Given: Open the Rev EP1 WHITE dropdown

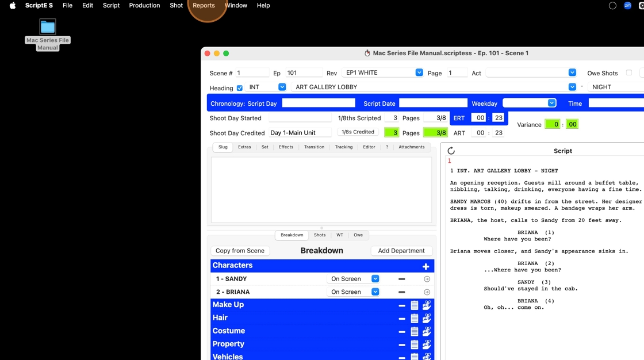Looking at the screenshot, I should [x=419, y=72].
